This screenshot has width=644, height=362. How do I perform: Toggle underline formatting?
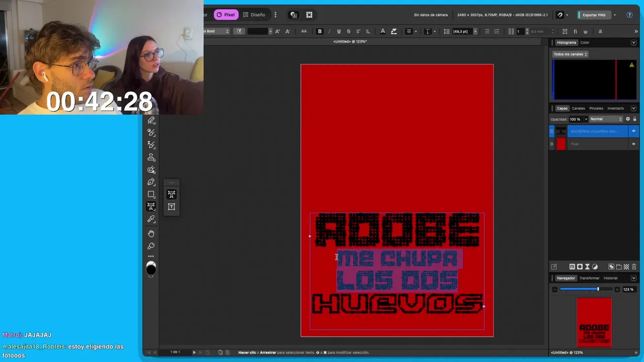[339, 31]
